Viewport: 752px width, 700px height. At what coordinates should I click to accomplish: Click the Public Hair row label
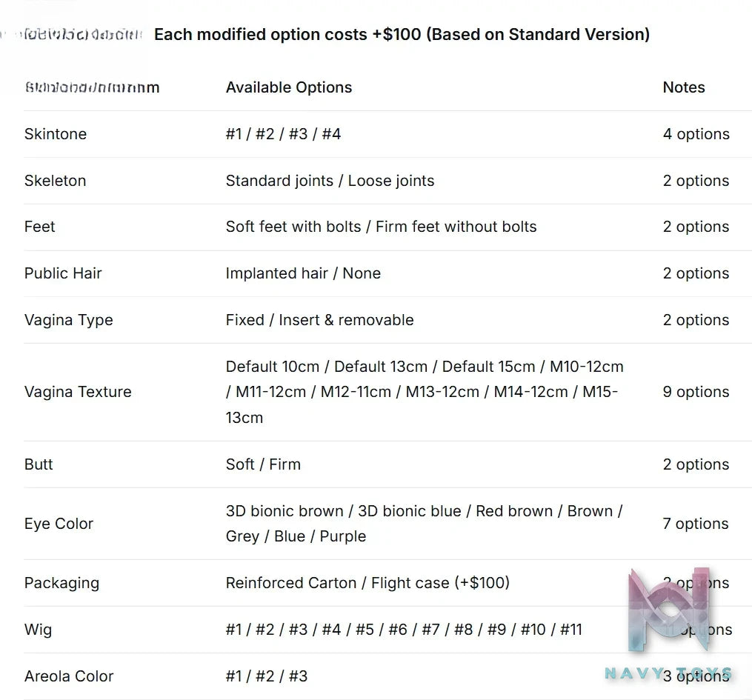[63, 273]
